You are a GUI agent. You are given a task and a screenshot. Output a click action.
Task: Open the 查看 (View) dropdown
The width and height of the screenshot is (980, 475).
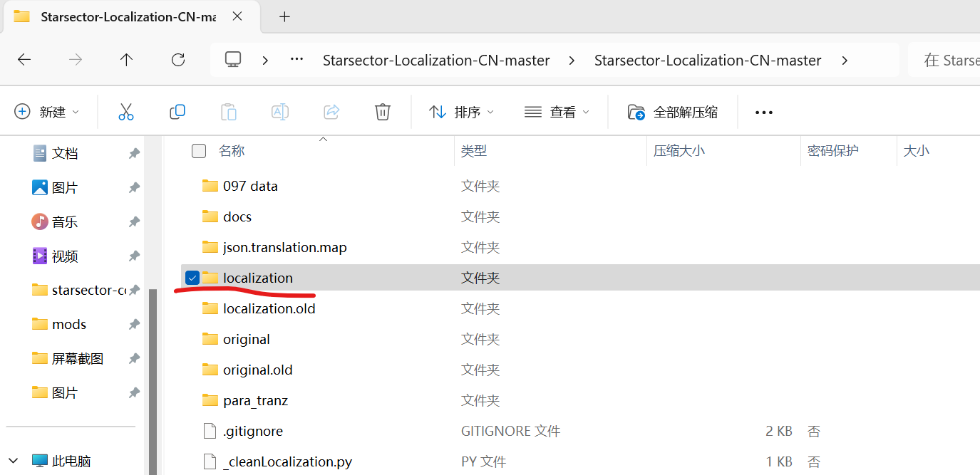(557, 112)
